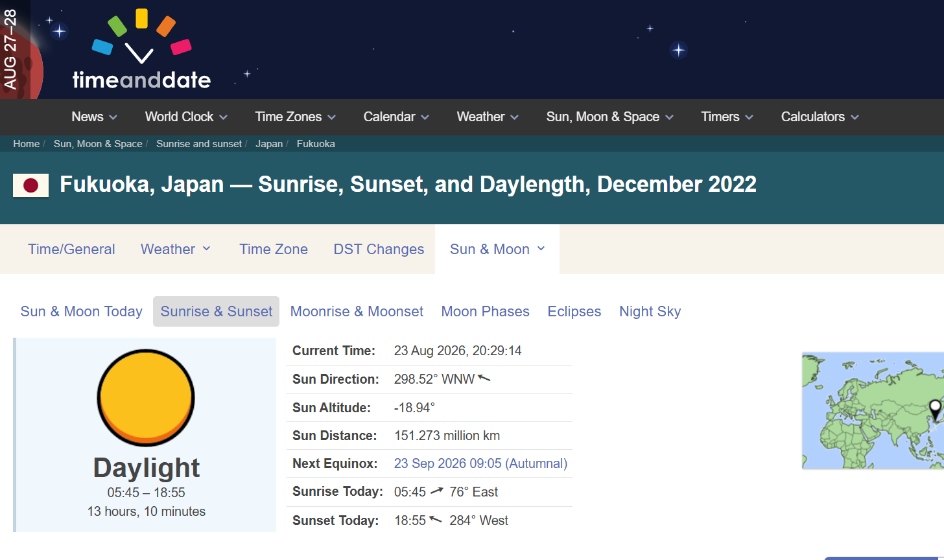944x560 pixels.
Task: Open the Calendar dropdown menu
Action: click(396, 117)
